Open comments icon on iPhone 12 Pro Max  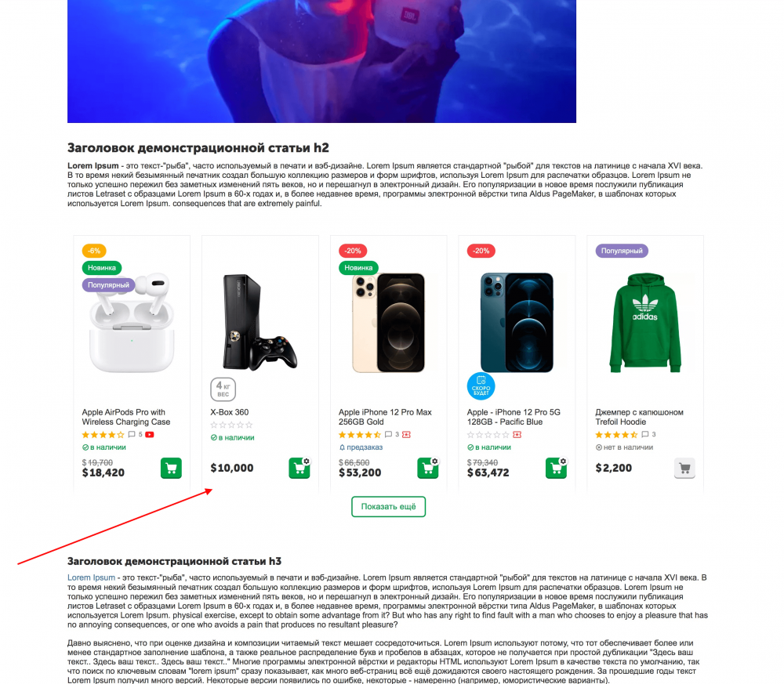coord(388,435)
